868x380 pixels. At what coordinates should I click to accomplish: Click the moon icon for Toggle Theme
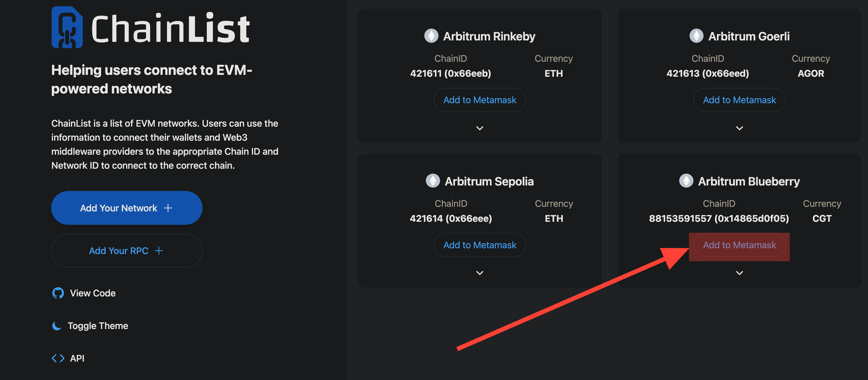click(57, 326)
